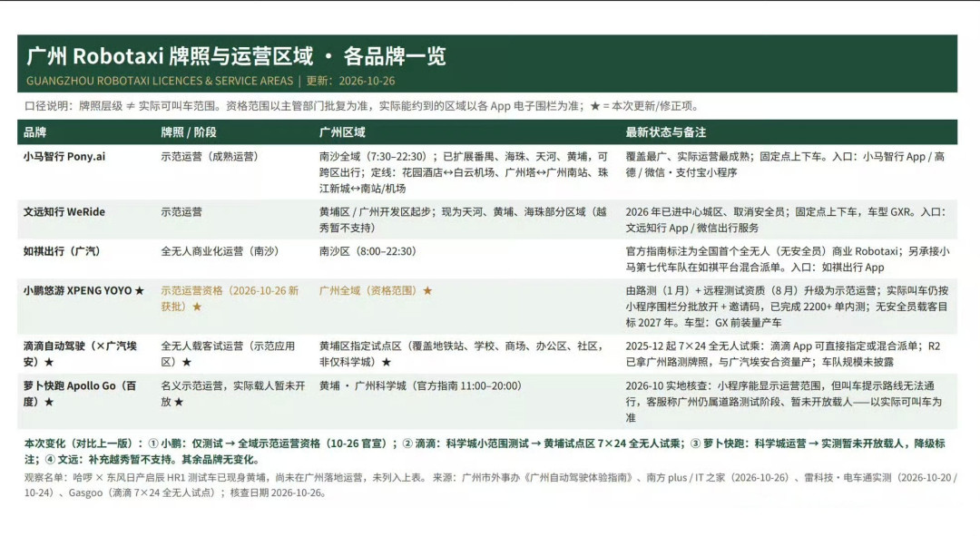Click the 最新状态与备注 column header
The height and width of the screenshot is (536, 980).
[x=666, y=132]
